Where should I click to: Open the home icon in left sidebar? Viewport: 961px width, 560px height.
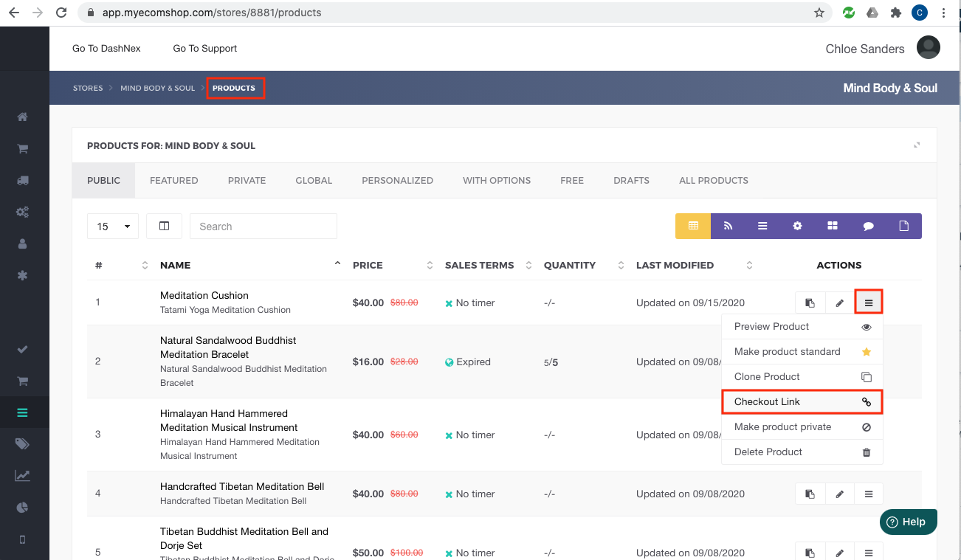point(22,117)
